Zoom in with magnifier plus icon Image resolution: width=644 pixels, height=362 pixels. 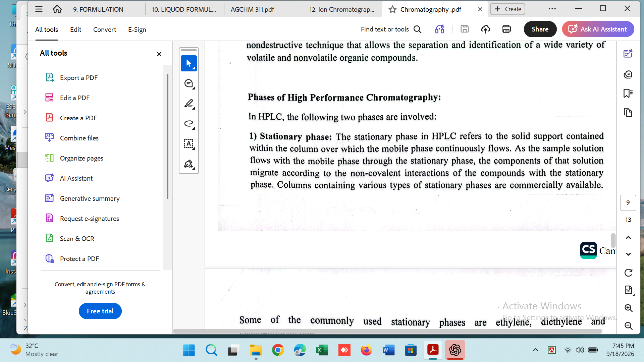click(628, 308)
